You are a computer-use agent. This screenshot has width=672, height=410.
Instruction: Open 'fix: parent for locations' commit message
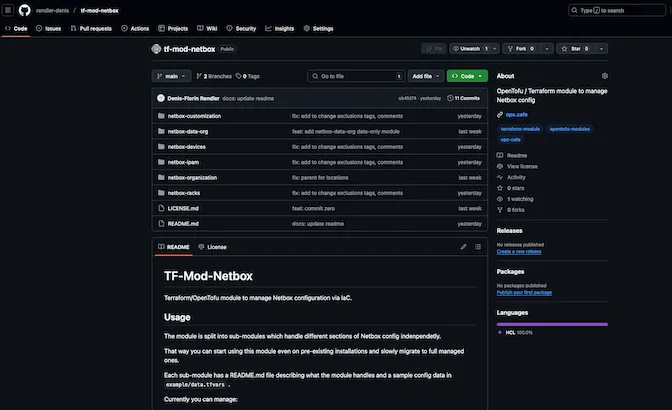click(x=320, y=178)
